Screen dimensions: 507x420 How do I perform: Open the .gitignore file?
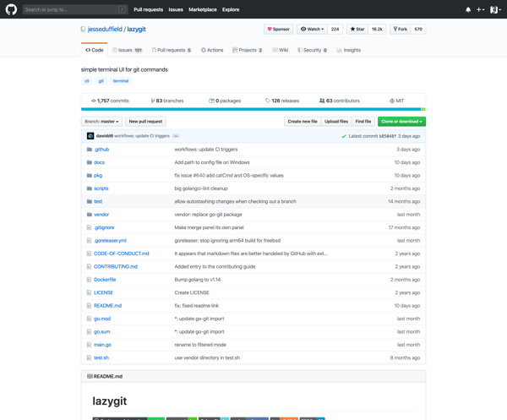tap(104, 227)
